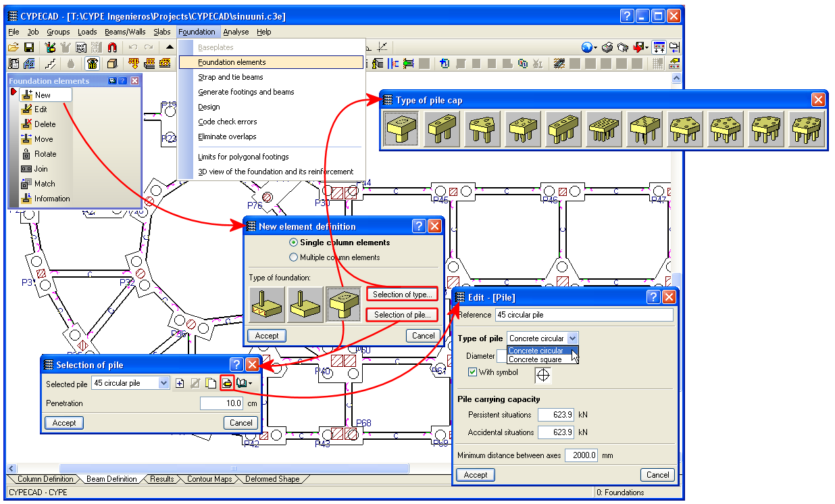Click the Reference text field
This screenshot has height=504, width=835.
click(x=584, y=315)
